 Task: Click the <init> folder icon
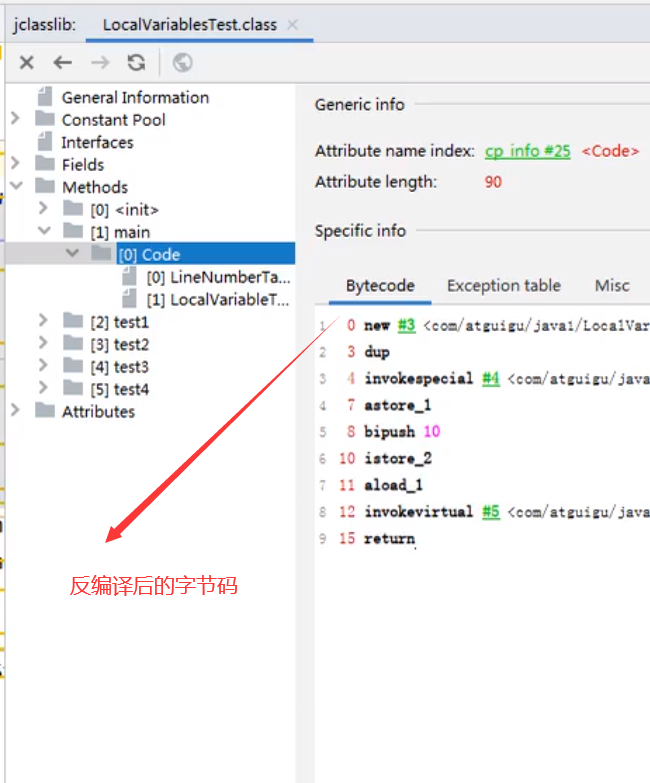[x=73, y=209]
